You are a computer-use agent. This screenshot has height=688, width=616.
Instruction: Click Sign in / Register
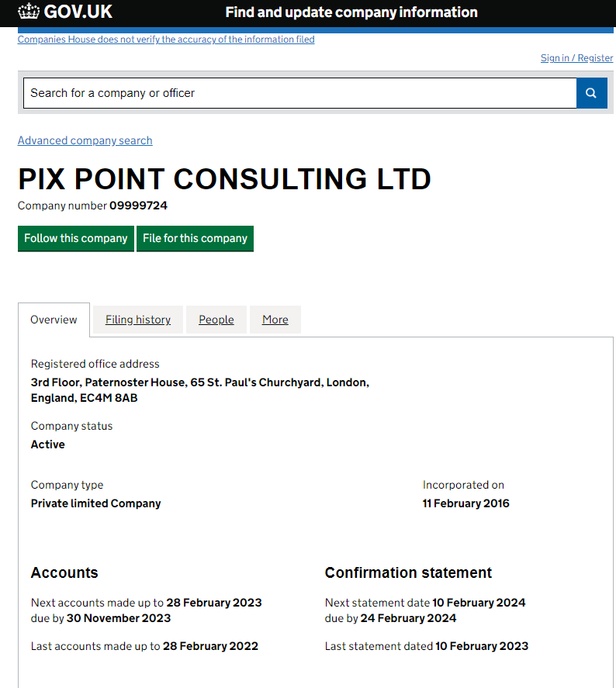click(x=576, y=58)
